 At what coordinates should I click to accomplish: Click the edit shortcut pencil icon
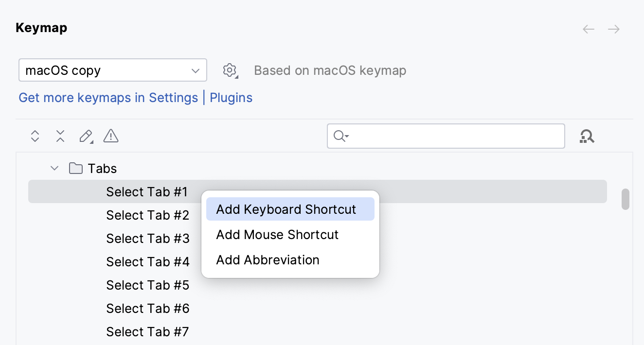(85, 136)
